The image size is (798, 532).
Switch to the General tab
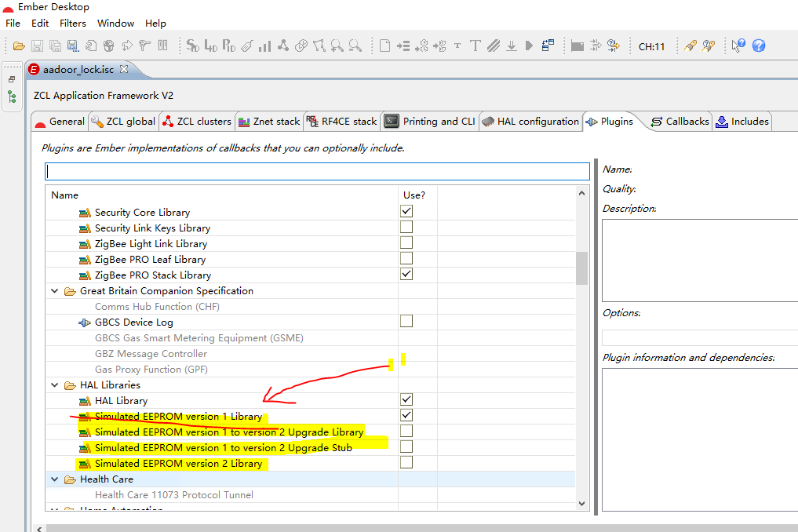click(x=60, y=122)
